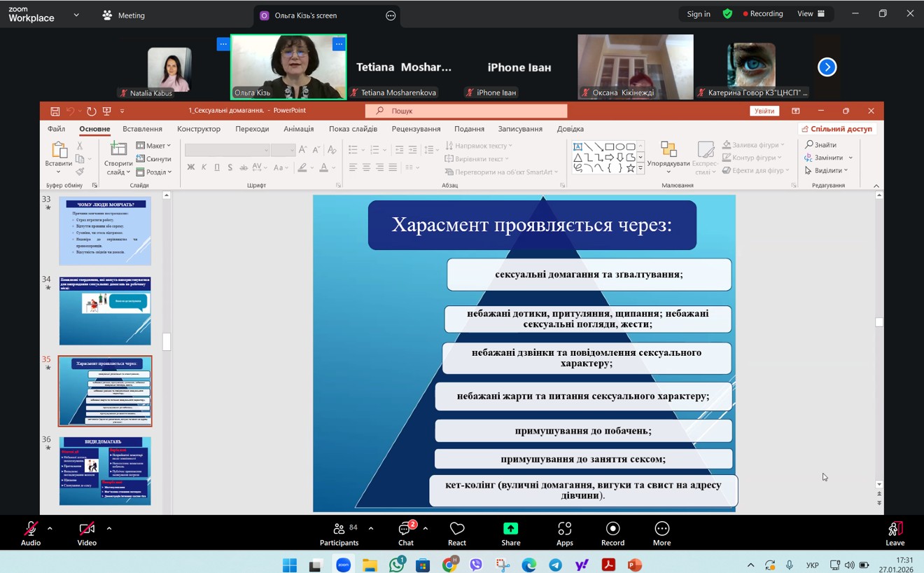Viewport: 924px width, 573px height.
Task: Expand video options arrow next to Video
Action: [x=109, y=529]
